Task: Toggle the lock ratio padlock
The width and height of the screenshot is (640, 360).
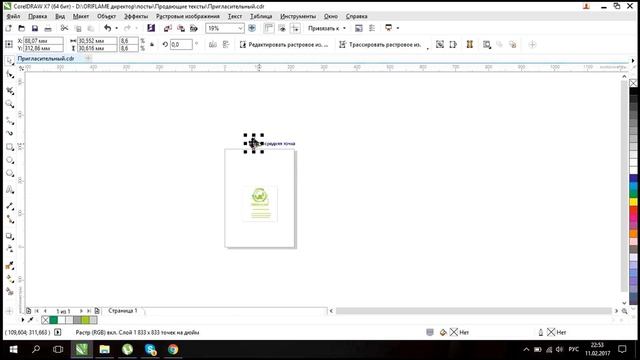Action: click(x=152, y=44)
